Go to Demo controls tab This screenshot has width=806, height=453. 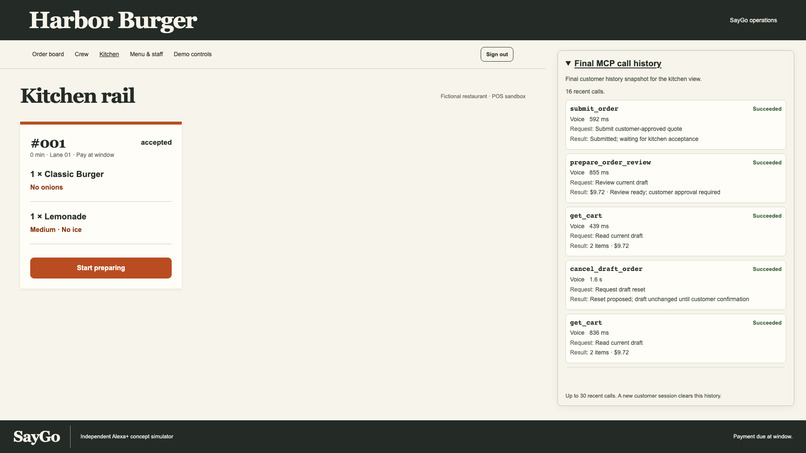tap(192, 54)
